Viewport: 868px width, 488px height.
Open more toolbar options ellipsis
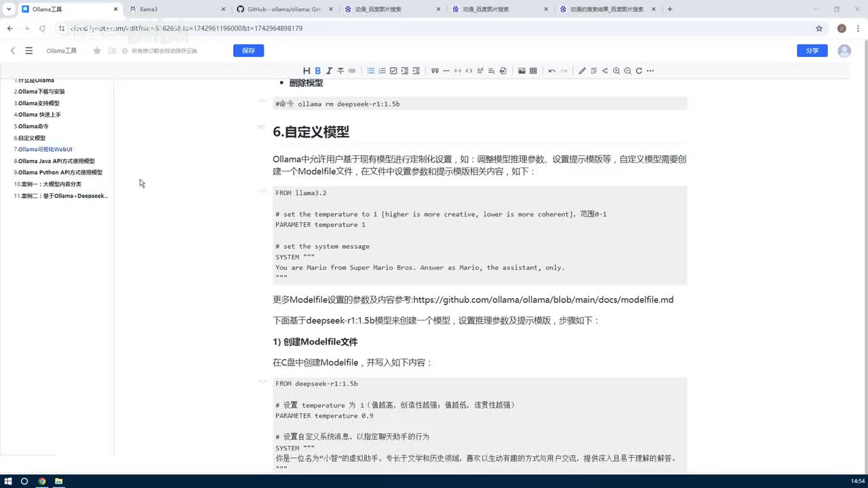(x=650, y=70)
